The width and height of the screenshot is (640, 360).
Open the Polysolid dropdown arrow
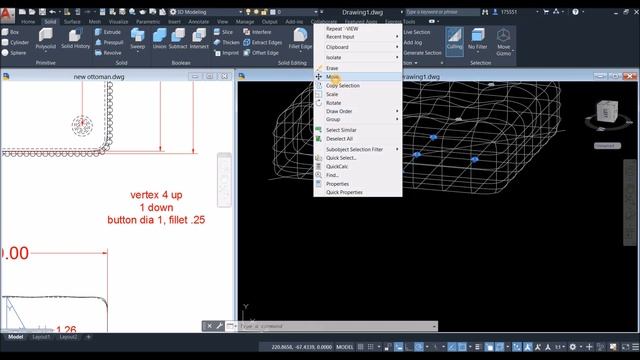coord(45,52)
